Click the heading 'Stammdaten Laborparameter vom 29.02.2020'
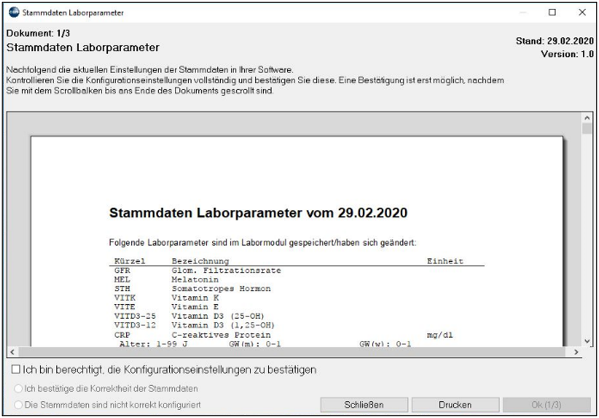This screenshot has width=599, height=418. pos(258,213)
